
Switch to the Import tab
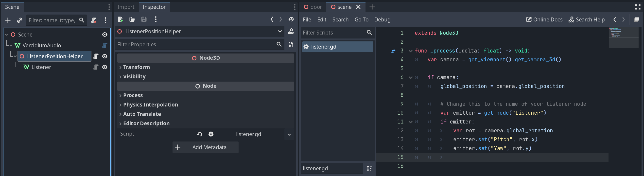coord(126,7)
